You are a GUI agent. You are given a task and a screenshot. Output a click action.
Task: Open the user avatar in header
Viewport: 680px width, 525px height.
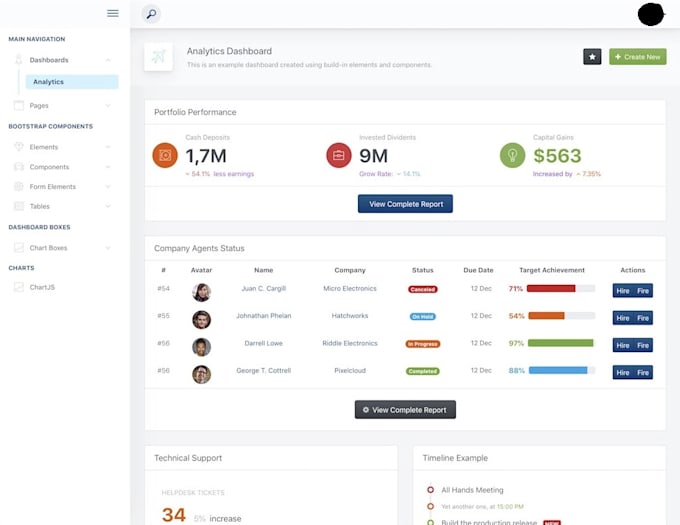pos(651,14)
